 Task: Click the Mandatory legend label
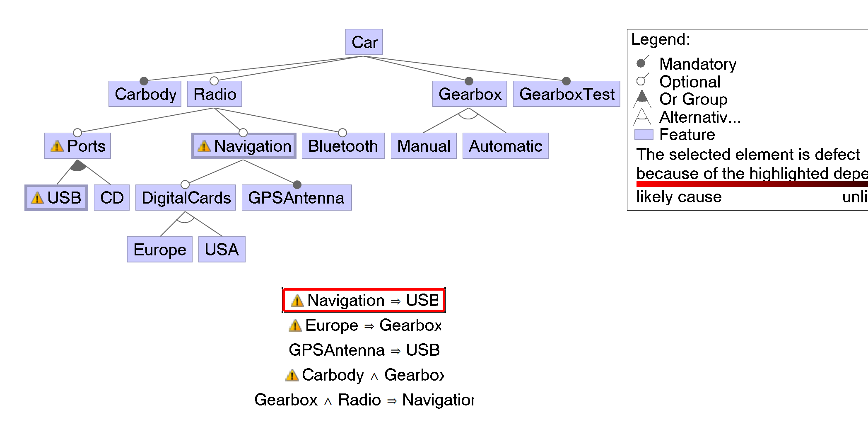point(698,64)
